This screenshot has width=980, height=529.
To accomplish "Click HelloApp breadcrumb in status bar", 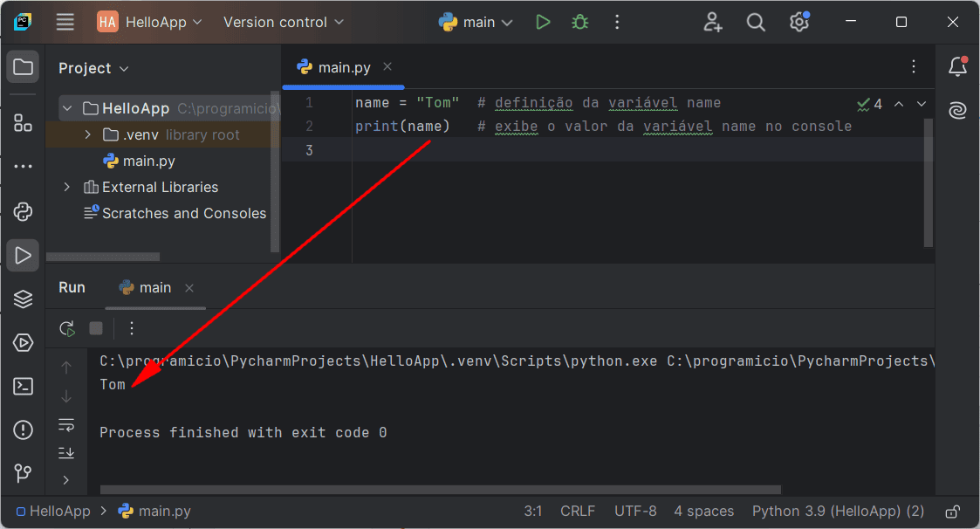I will (54, 512).
